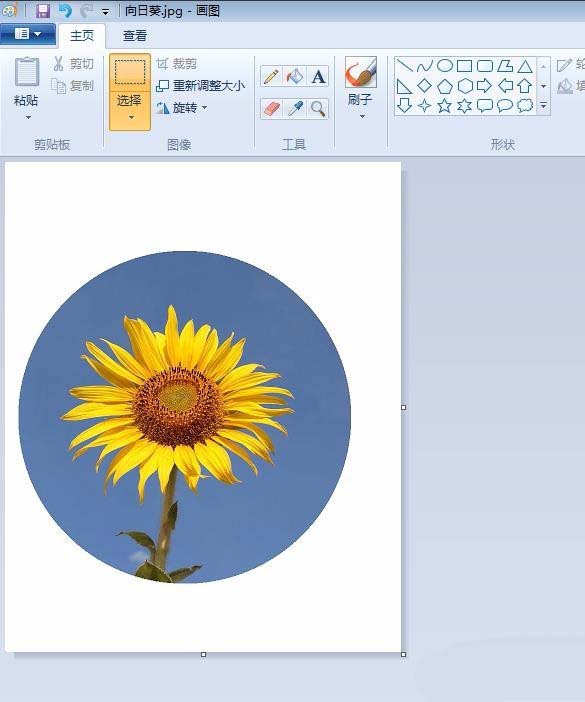Image resolution: width=585 pixels, height=702 pixels.
Task: Click the Redo arrow in quick access toolbar
Action: (86, 10)
